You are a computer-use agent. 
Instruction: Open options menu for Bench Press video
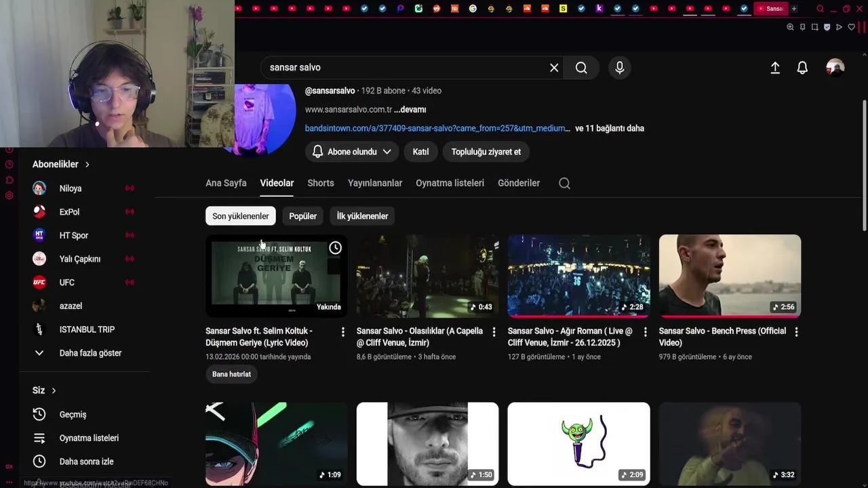[796, 332]
